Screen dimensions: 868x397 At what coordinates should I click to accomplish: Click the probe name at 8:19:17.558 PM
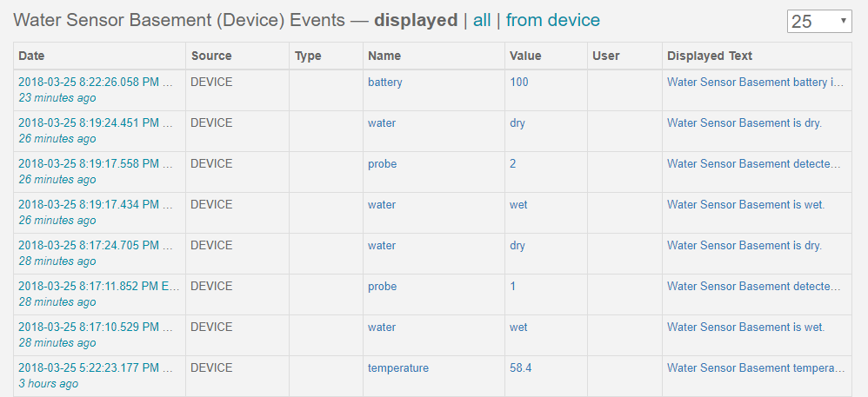tap(382, 164)
